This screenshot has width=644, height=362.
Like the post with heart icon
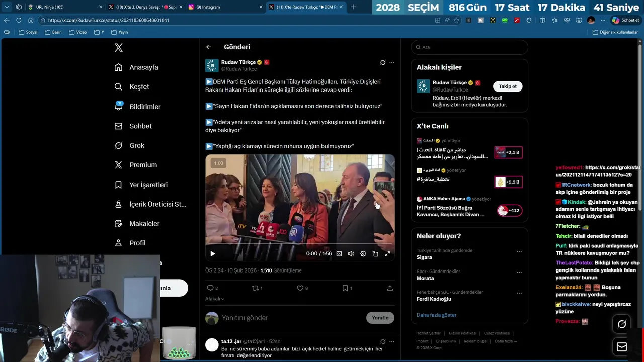(x=300, y=288)
